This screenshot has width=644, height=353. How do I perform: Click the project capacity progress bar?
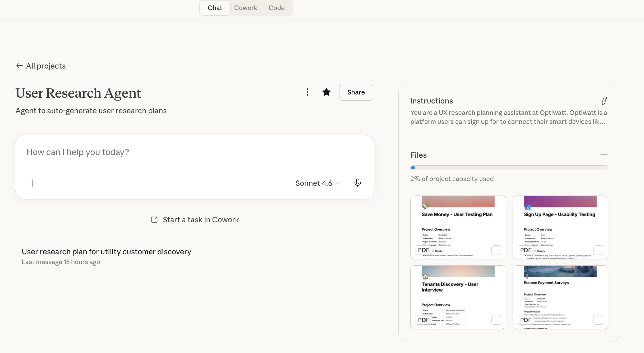(x=509, y=168)
